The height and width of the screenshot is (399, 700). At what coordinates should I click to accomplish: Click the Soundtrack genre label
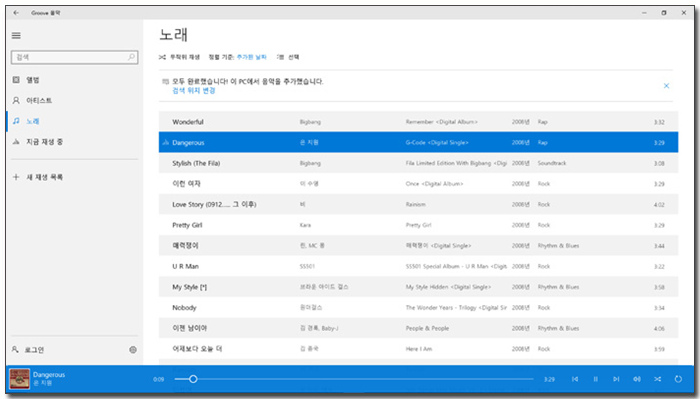tap(552, 163)
